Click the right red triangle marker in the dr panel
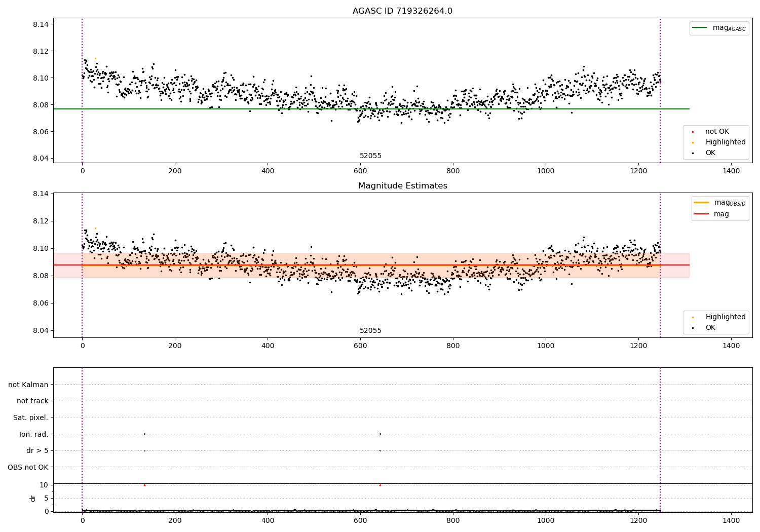 click(380, 485)
